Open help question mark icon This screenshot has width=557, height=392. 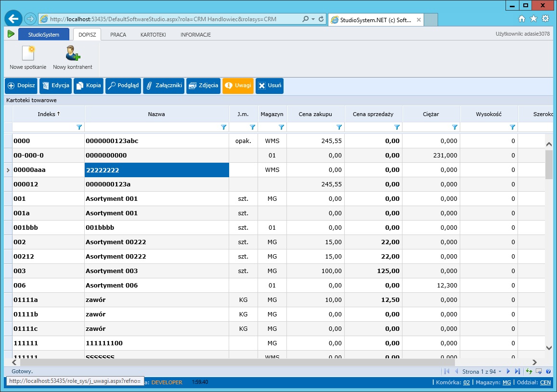coord(548,371)
